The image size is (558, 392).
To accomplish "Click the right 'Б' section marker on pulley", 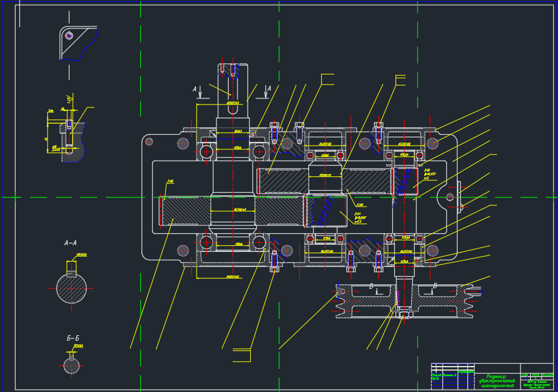I will click(435, 286).
